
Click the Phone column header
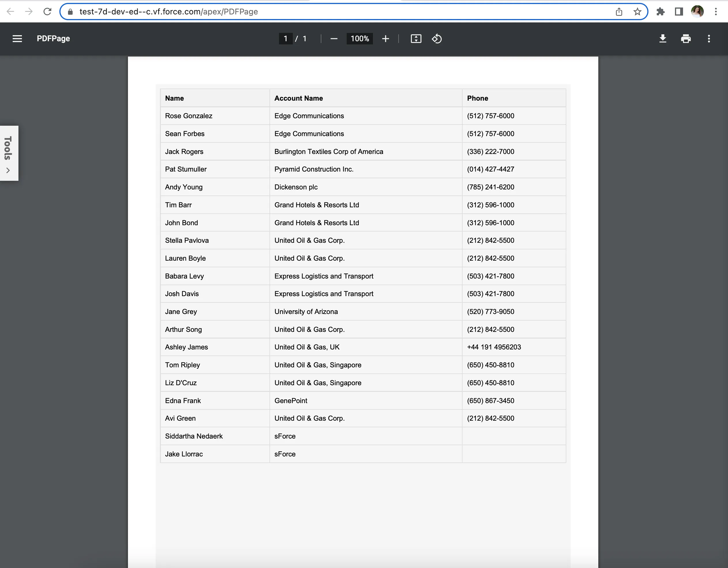[x=514, y=98]
